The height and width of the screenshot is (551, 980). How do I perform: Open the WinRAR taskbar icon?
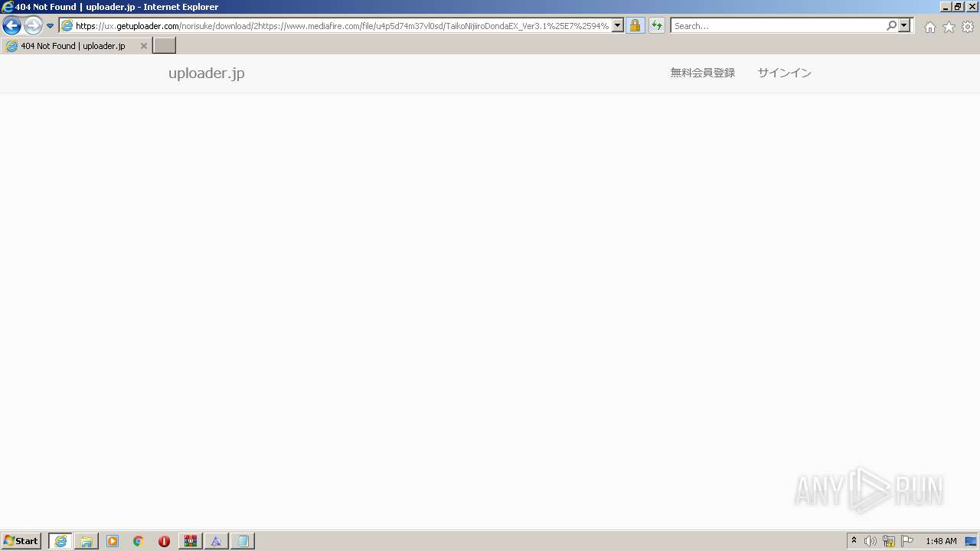coord(191,541)
